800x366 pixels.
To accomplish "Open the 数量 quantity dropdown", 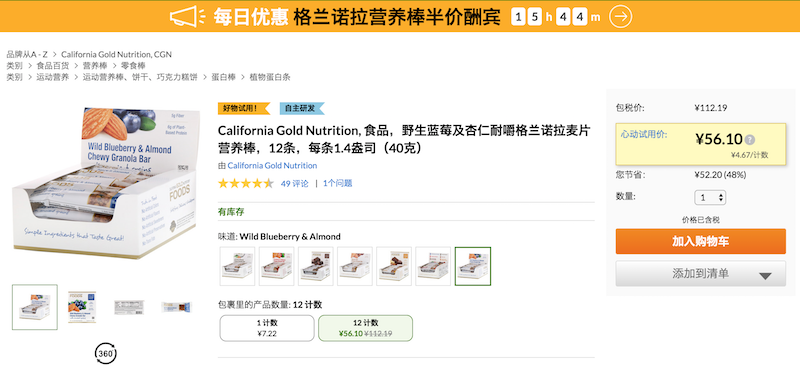I will click(x=710, y=198).
